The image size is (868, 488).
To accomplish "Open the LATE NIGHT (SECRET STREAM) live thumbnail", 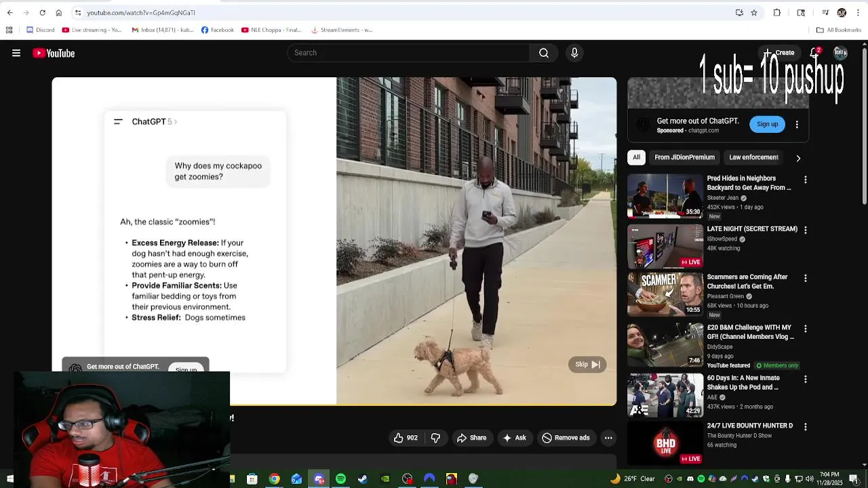I will tap(665, 247).
